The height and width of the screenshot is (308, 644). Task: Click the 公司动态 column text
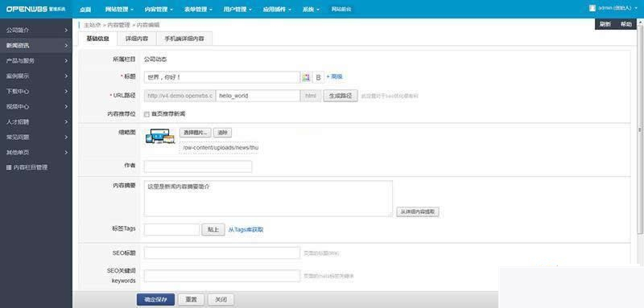tap(155, 60)
